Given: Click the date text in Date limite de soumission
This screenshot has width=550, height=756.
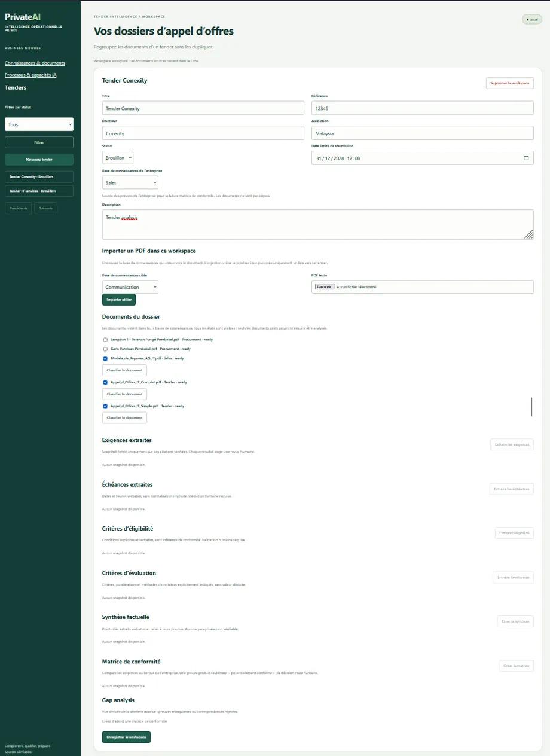Looking at the screenshot, I should pyautogui.click(x=338, y=158).
